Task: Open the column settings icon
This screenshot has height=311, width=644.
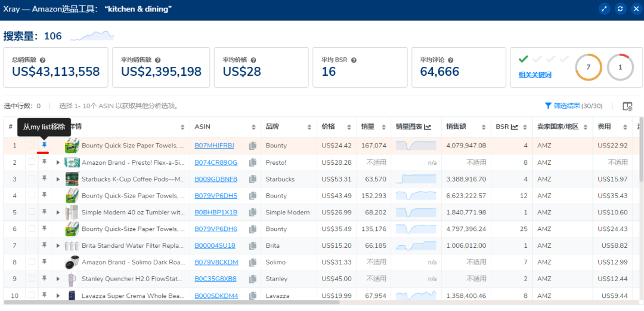Action: coord(627,106)
